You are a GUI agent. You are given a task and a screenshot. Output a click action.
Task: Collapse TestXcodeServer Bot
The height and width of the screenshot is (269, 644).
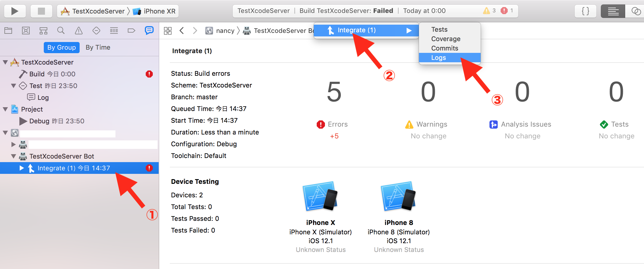point(14,156)
